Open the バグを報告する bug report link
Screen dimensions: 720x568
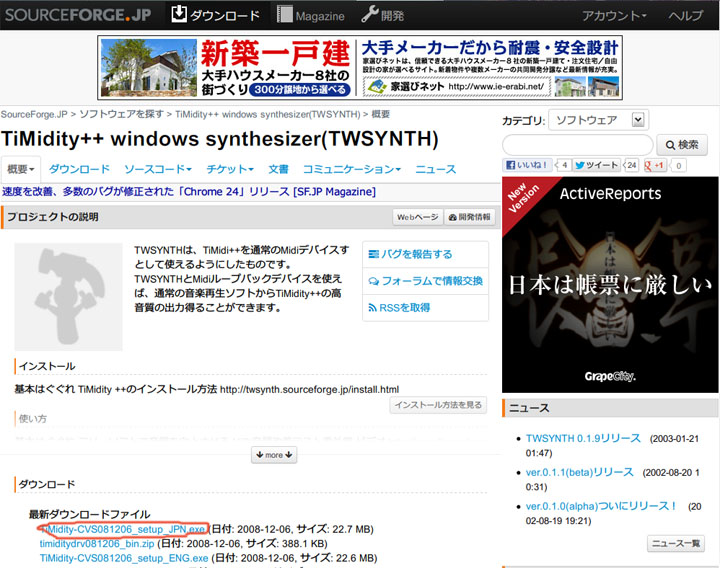411,254
